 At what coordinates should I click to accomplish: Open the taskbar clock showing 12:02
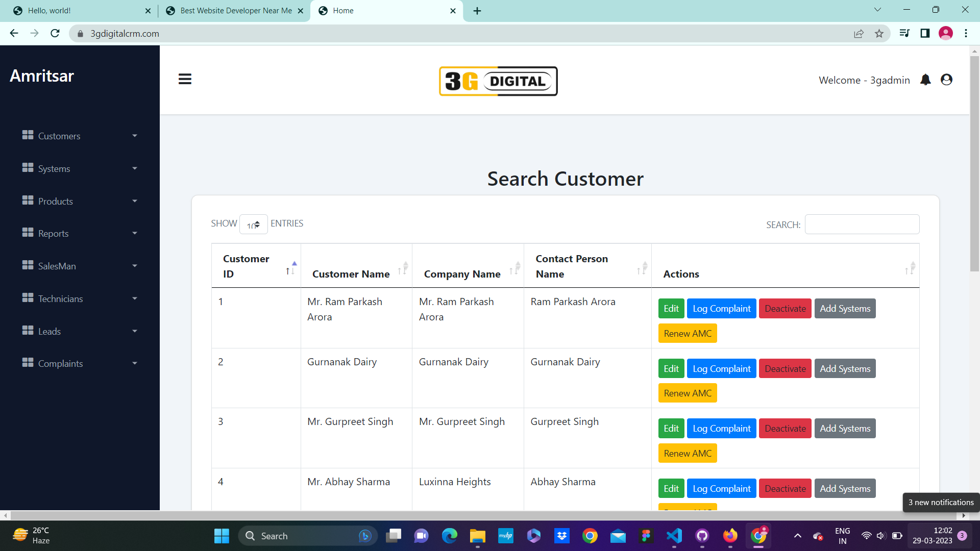pos(932,536)
